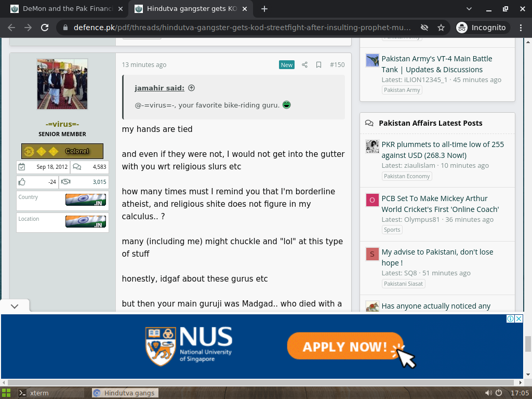Image resolution: width=532 pixels, height=399 pixels.
Task: Click the 17:05 clock in the taskbar
Action: [x=520, y=393]
